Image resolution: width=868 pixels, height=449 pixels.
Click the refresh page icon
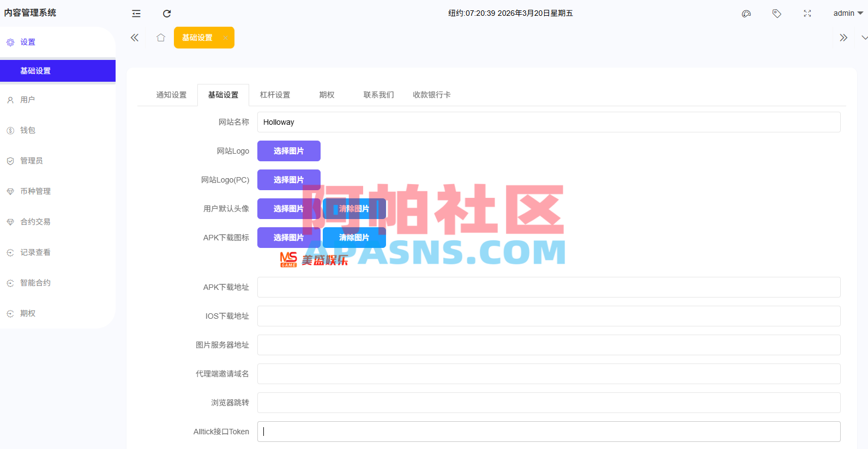coord(167,14)
